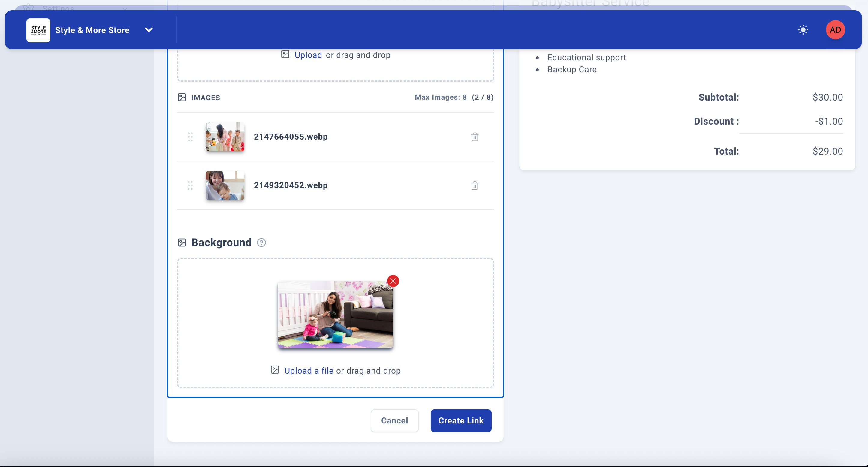The height and width of the screenshot is (467, 868).
Task: Open the 2149320452.webp thumbnail
Action: [225, 185]
